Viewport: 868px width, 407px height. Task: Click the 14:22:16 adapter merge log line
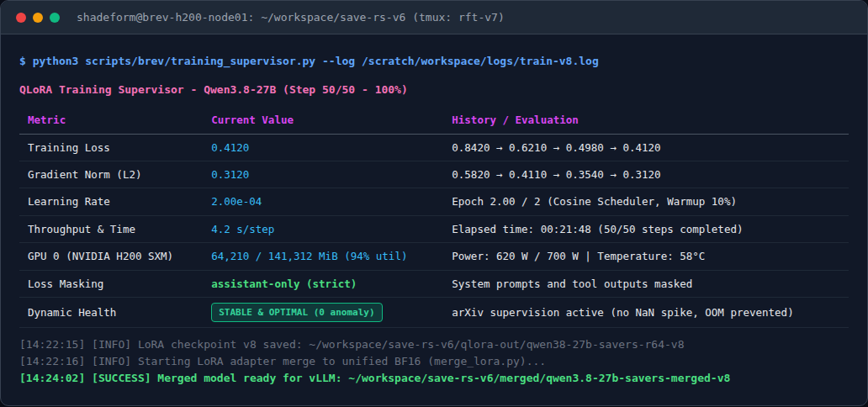pyautogui.click(x=283, y=362)
